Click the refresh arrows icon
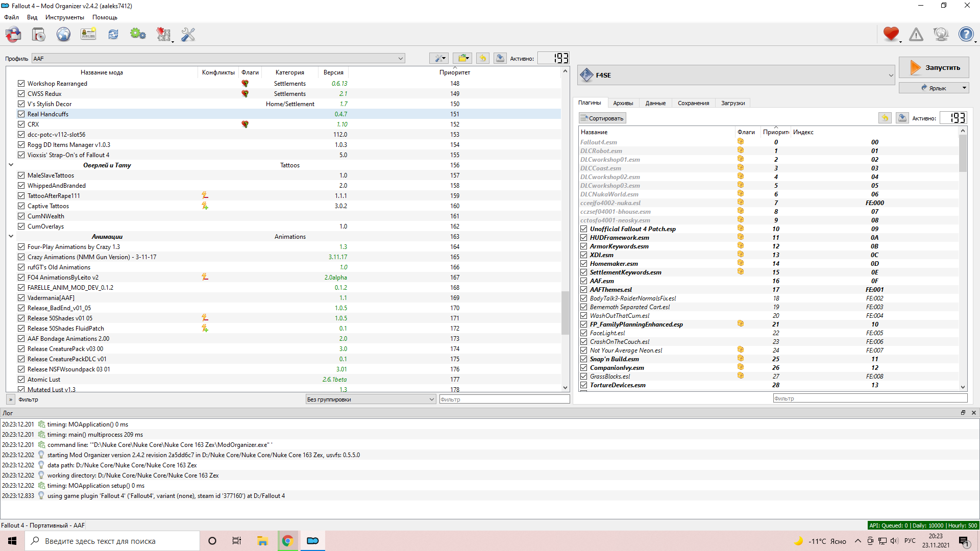The image size is (980, 551). pos(113,35)
